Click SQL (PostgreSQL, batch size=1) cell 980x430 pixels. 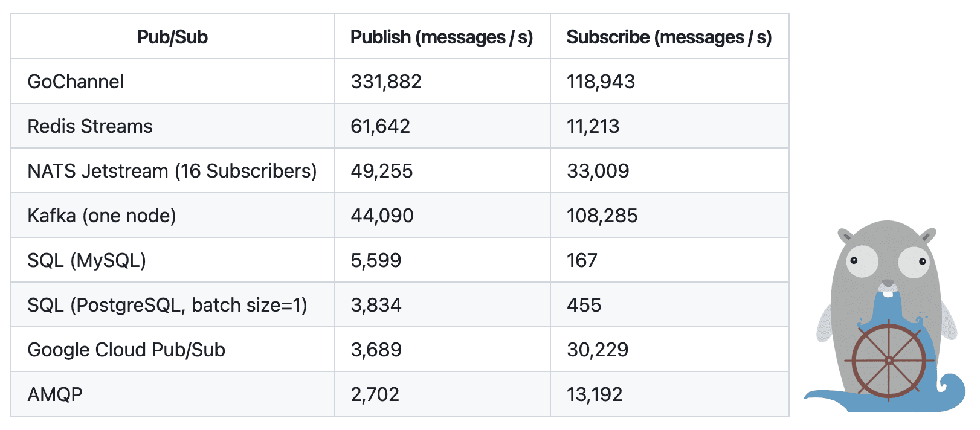click(167, 305)
